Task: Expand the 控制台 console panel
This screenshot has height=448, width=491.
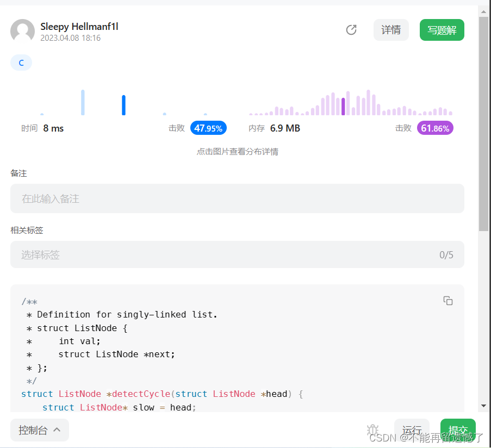Action: (x=40, y=430)
